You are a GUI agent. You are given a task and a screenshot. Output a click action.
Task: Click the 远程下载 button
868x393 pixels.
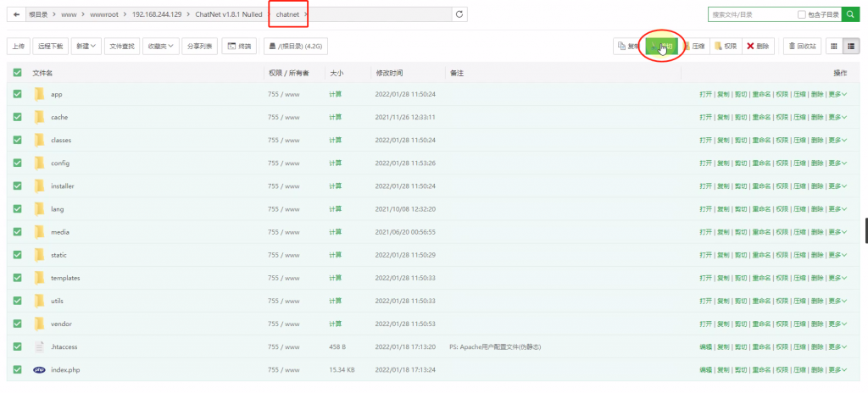[51, 47]
